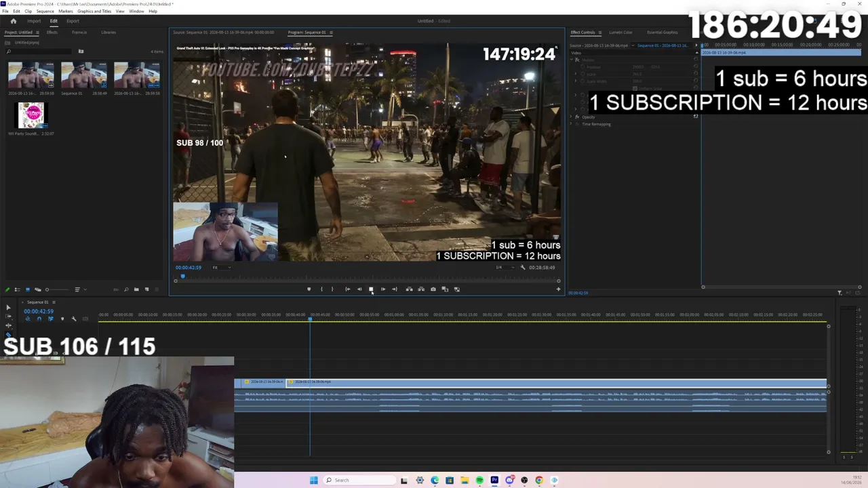This screenshot has width=868, height=488.
Task: Select the Wii Party Soundtrack thumbnail
Action: tap(31, 115)
